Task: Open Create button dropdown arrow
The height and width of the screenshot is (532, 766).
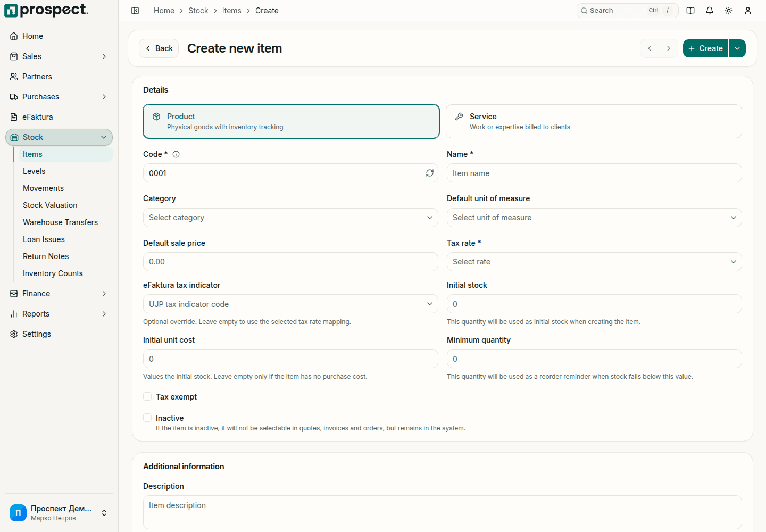Action: click(737, 48)
